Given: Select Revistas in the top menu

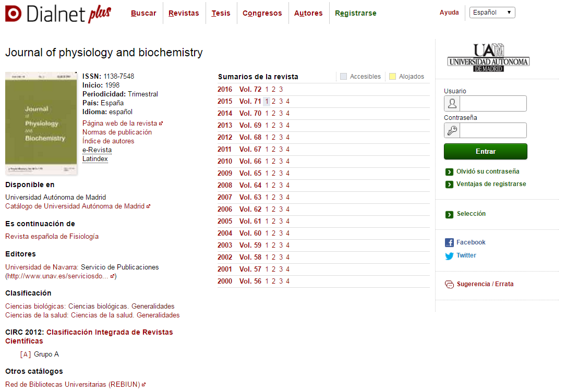Looking at the screenshot, I should coord(184,13).
